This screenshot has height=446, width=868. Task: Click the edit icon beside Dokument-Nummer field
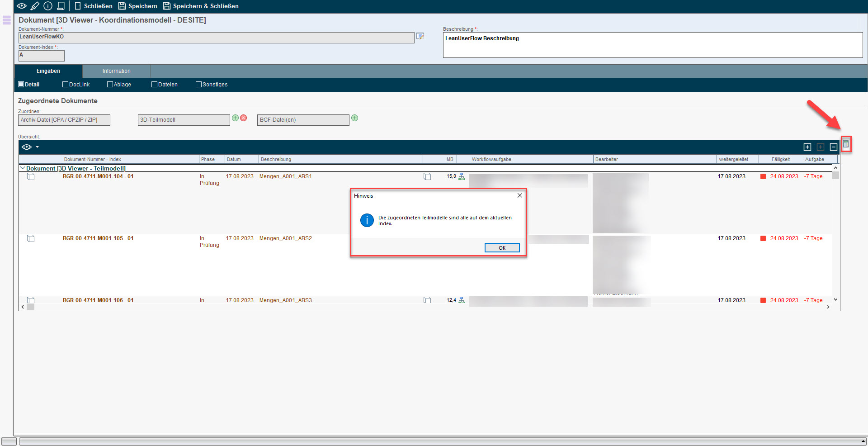[420, 36]
